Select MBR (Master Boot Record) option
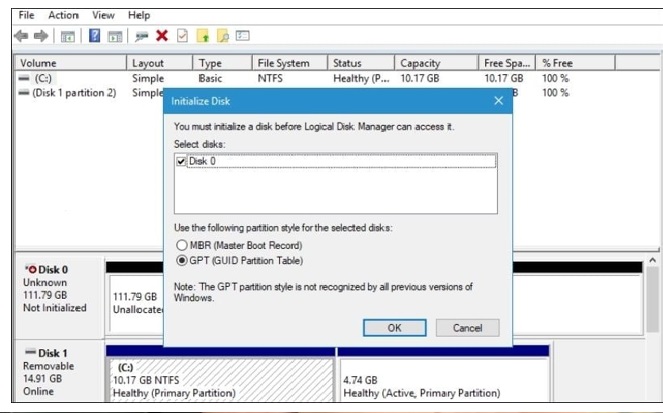This screenshot has height=413, width=663. click(x=181, y=245)
